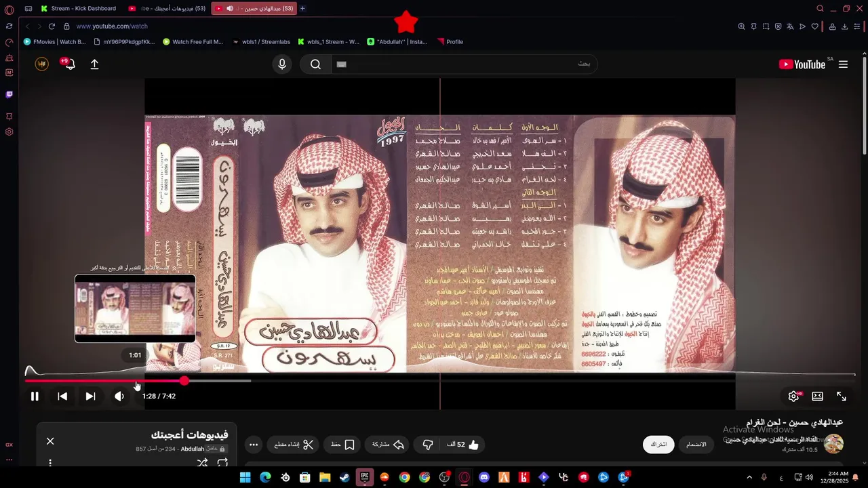
Task: Open wbls1 / Streamlabs bookmark
Action: (261, 41)
